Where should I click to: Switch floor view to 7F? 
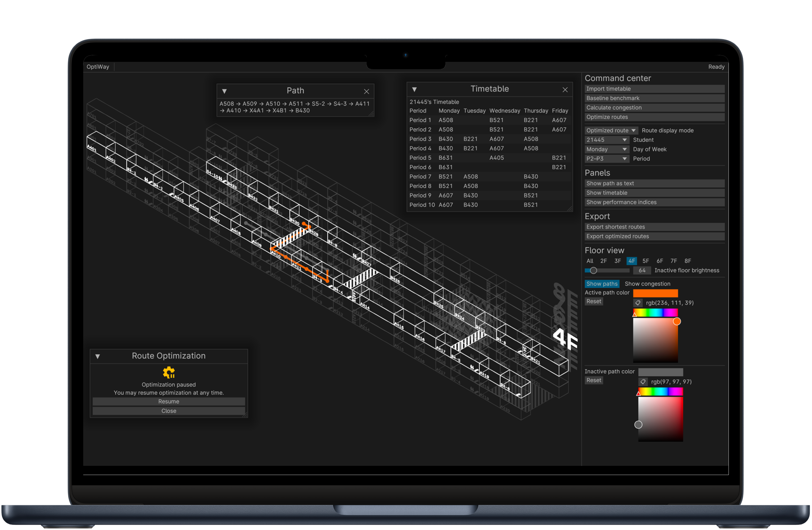674,261
